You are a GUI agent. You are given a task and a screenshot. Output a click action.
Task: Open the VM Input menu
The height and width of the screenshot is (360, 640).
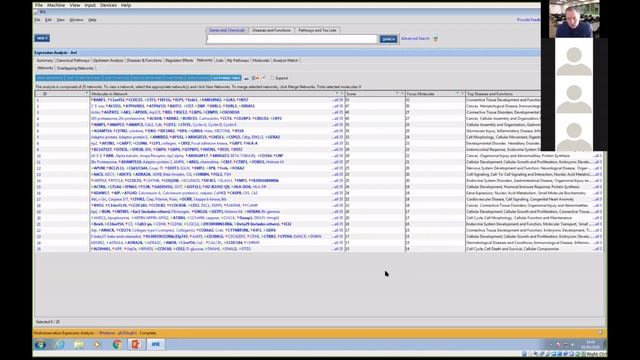click(90, 5)
